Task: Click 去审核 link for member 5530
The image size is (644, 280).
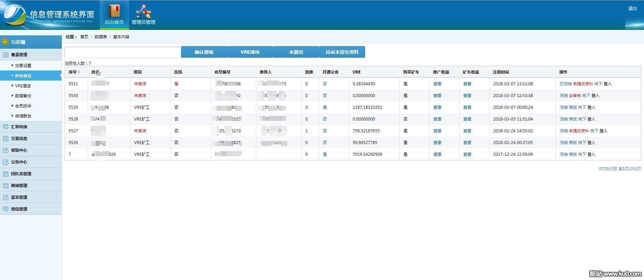Action: point(575,96)
